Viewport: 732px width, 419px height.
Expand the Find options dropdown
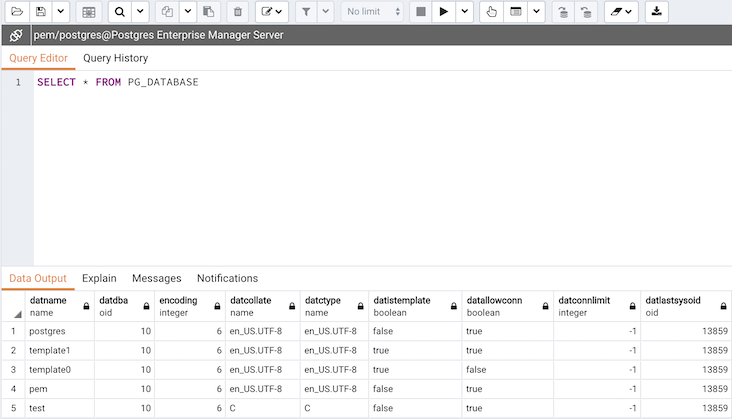[140, 12]
